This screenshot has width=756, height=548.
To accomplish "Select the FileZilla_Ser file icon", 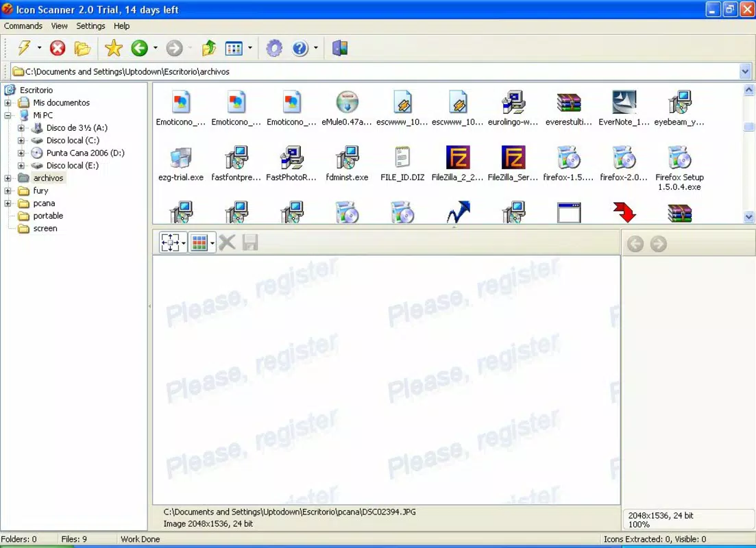I will (513, 158).
